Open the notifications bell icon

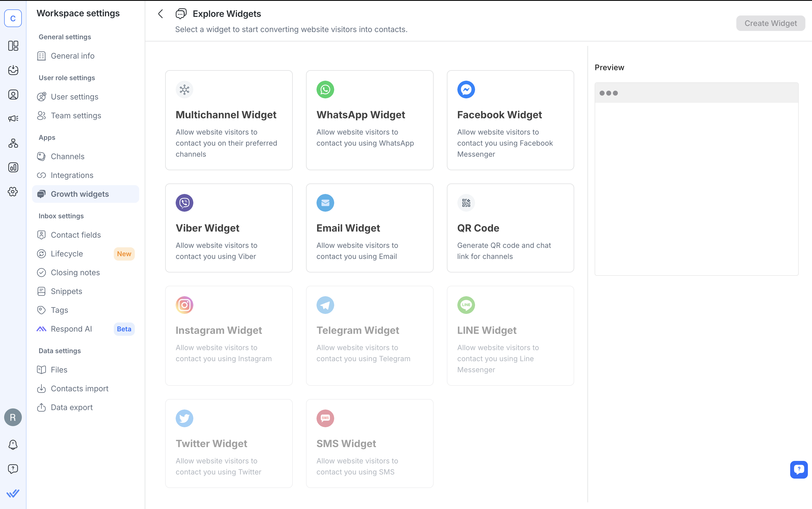[x=13, y=445]
